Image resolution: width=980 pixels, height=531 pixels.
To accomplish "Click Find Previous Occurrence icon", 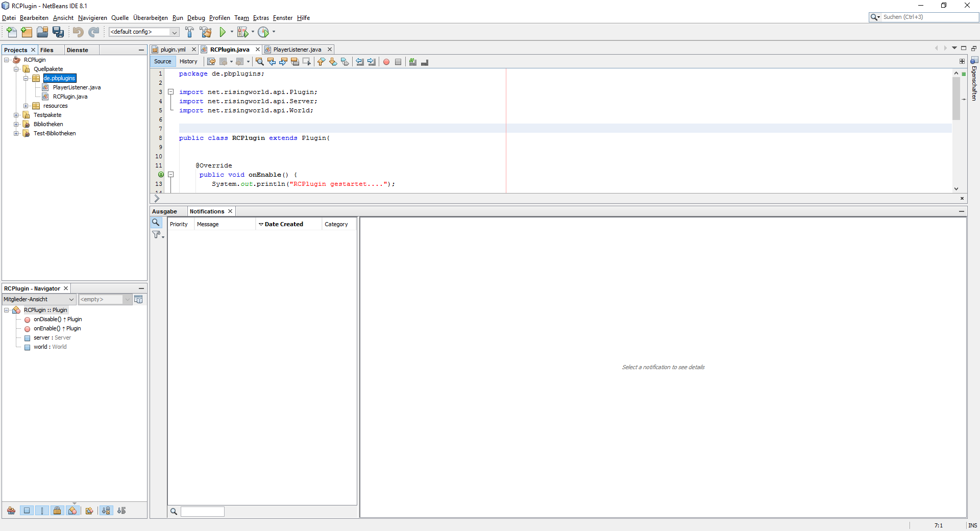I will pos(272,62).
